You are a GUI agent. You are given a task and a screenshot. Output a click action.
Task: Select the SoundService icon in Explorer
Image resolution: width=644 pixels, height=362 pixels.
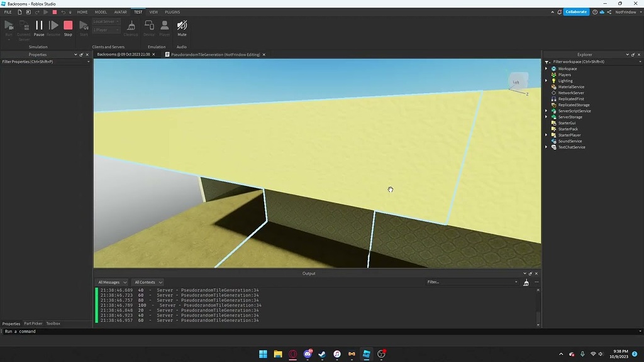coord(554,141)
